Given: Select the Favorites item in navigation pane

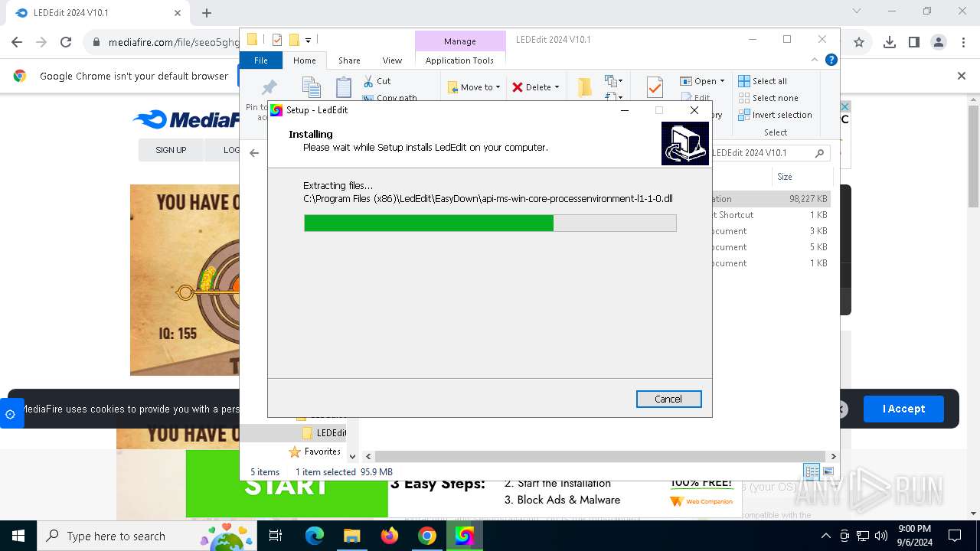Looking at the screenshot, I should (315, 452).
